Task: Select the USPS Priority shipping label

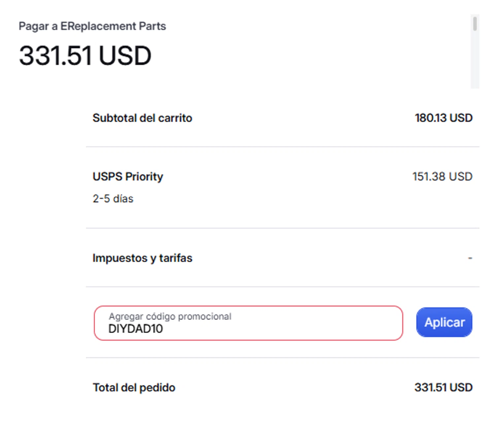Action: click(128, 177)
